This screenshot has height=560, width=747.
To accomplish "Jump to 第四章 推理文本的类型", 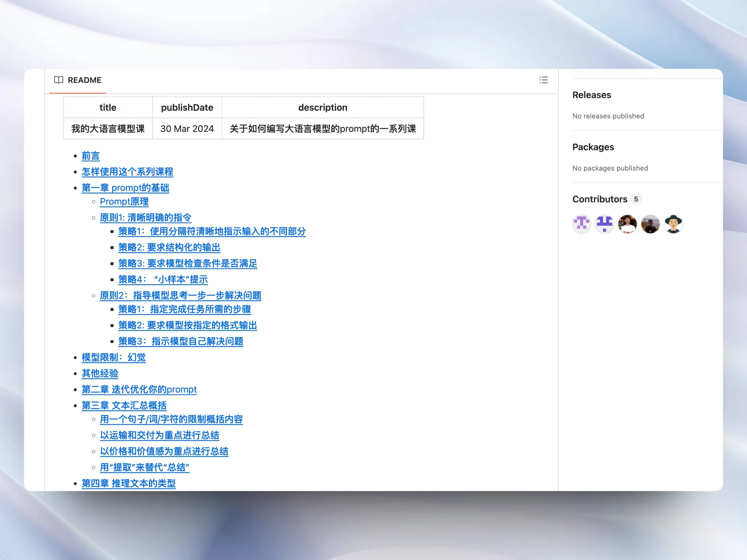I will click(128, 483).
